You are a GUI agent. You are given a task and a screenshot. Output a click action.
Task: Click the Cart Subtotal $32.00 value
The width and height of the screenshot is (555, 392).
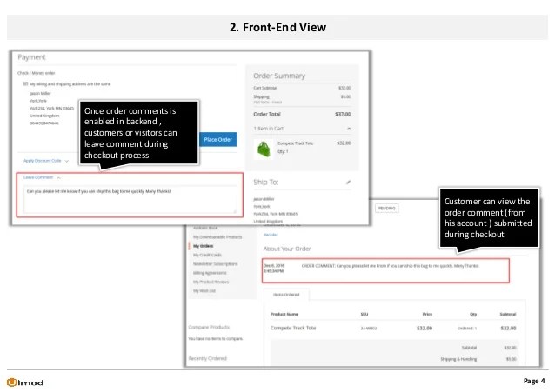click(x=344, y=88)
